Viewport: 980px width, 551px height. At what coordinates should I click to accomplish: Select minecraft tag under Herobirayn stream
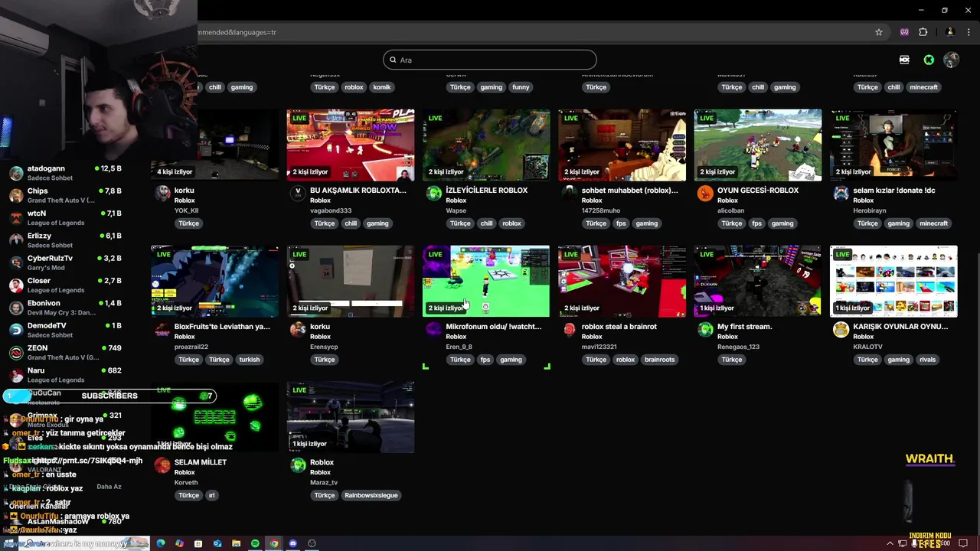tap(933, 223)
